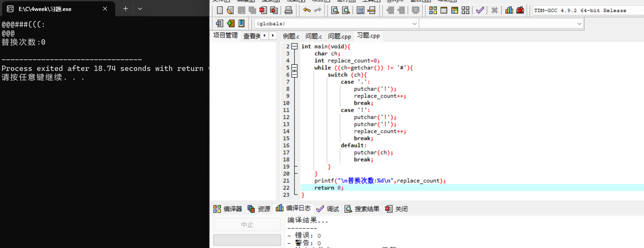Close the 习题.exe terminal tab
This screenshot has width=644, height=248.
pyautogui.click(x=105, y=9)
